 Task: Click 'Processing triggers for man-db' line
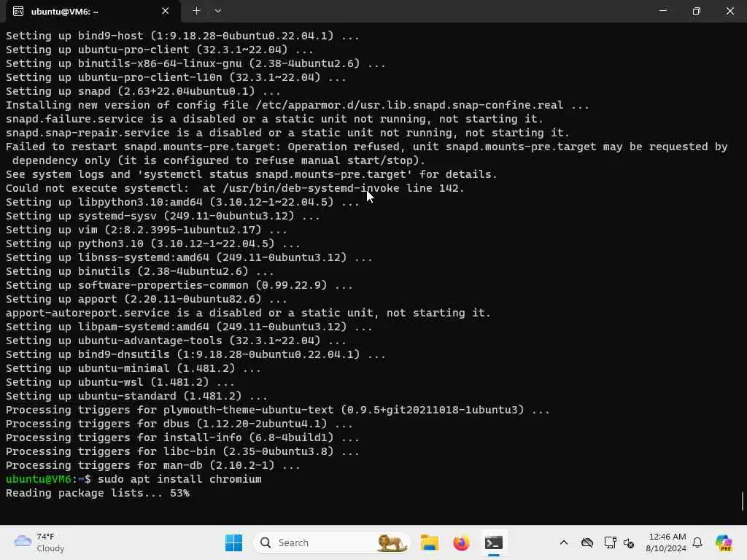click(153, 465)
